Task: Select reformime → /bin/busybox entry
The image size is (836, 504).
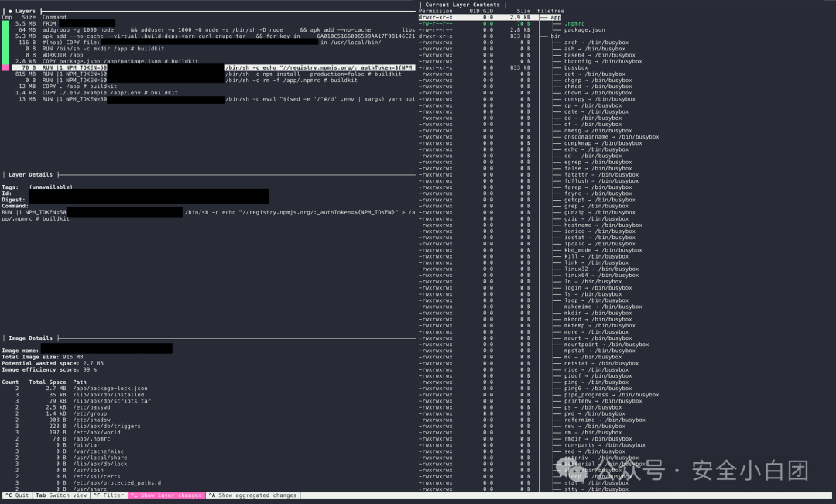Action: coord(605,420)
